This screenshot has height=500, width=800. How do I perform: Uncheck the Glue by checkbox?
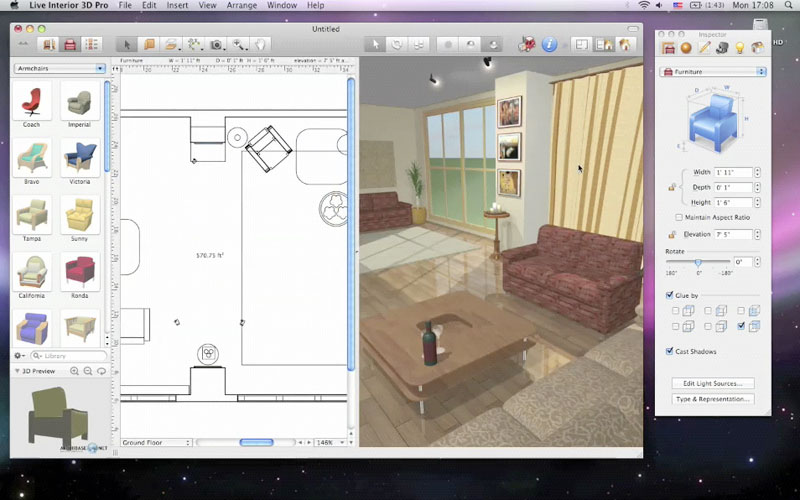tap(670, 295)
